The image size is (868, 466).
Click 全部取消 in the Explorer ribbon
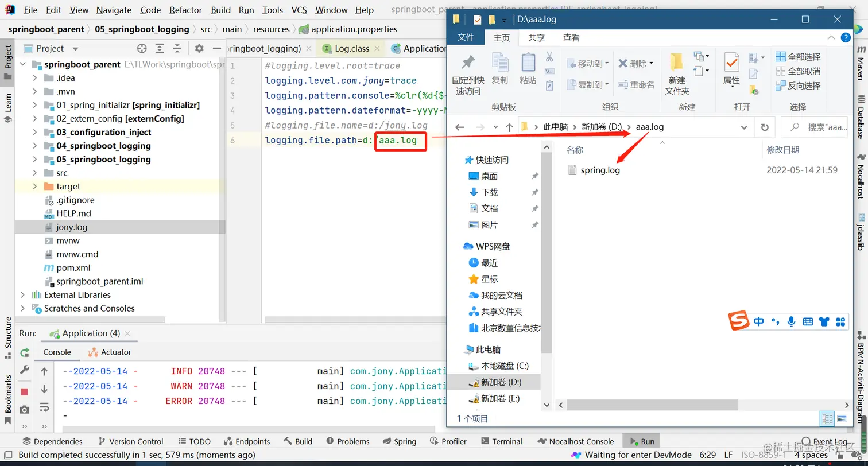click(x=798, y=71)
